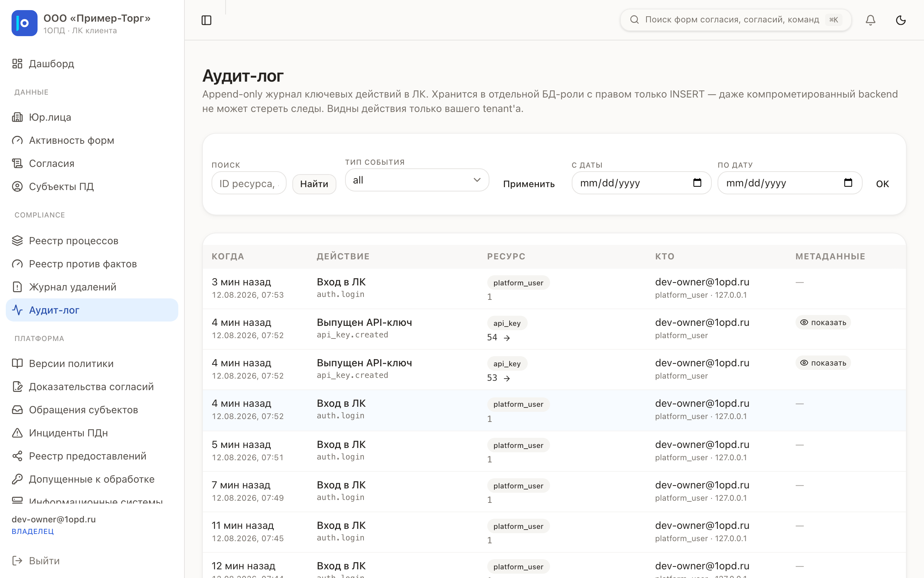Click the Журнал удалений file icon
Image resolution: width=924 pixels, height=578 pixels.
[x=17, y=287]
